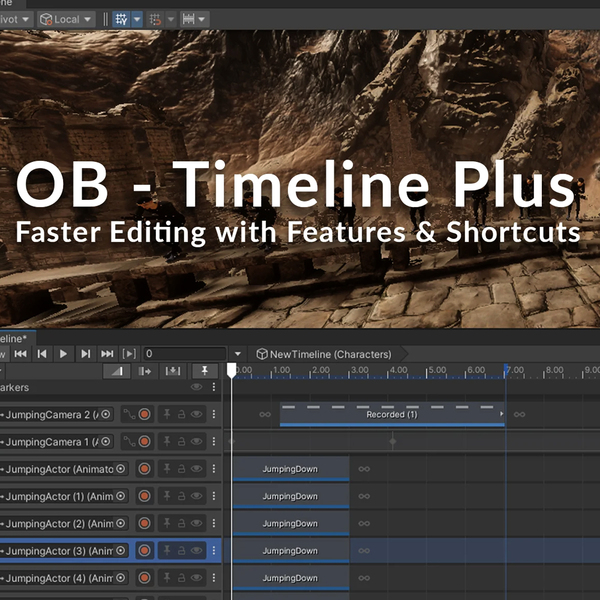Step to next frame
Image resolution: width=600 pixels, height=600 pixels.
tap(86, 354)
